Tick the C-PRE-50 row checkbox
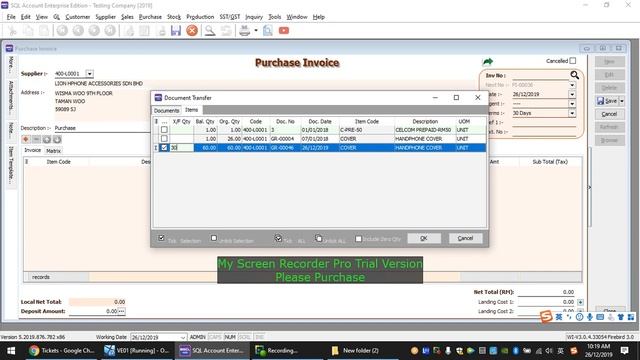The width and height of the screenshot is (640, 360). [164, 130]
